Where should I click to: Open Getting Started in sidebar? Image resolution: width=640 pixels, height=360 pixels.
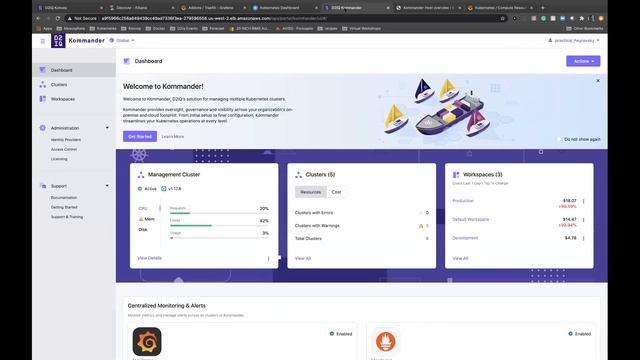tap(64, 207)
